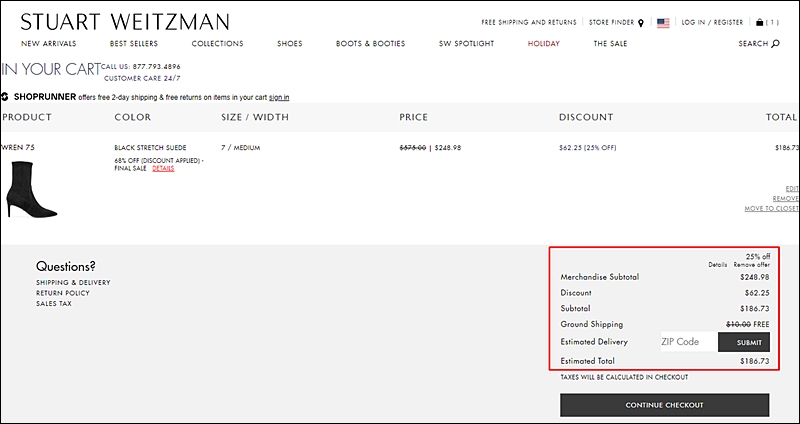Click Log In / Register
Image resolution: width=800 pixels, height=424 pixels.
pyautogui.click(x=712, y=22)
